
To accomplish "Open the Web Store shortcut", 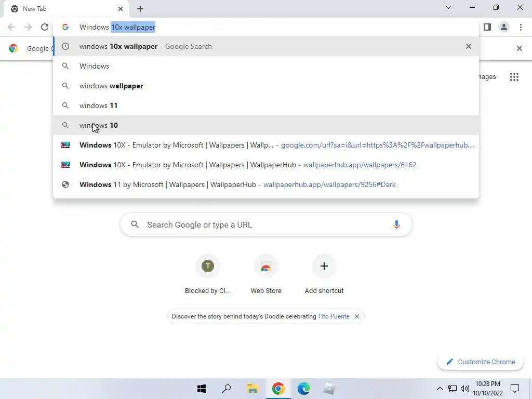I will pyautogui.click(x=266, y=275).
